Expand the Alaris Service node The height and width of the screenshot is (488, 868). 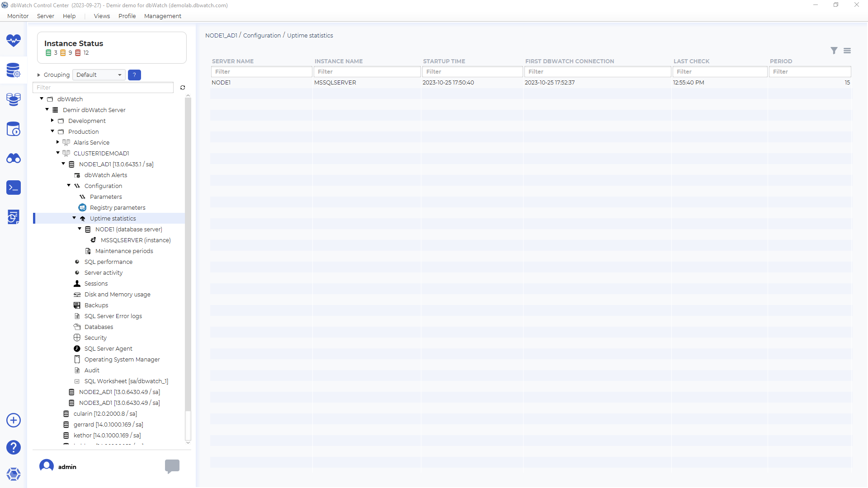(x=58, y=142)
